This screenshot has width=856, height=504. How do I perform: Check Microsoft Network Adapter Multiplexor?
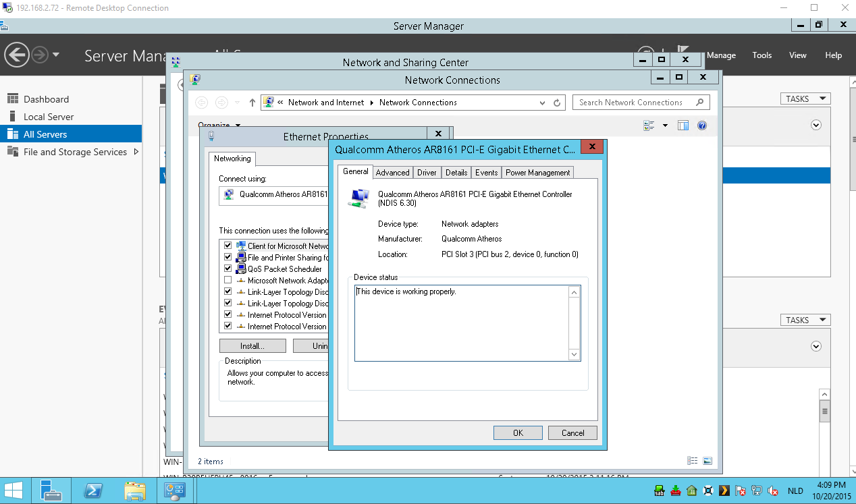click(x=228, y=280)
